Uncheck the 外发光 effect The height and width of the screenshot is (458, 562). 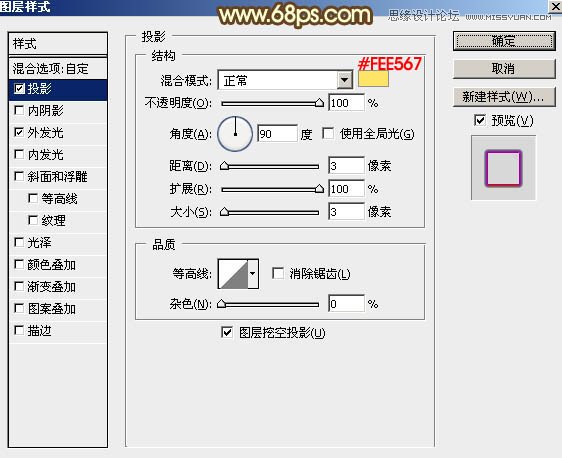[x=19, y=132]
